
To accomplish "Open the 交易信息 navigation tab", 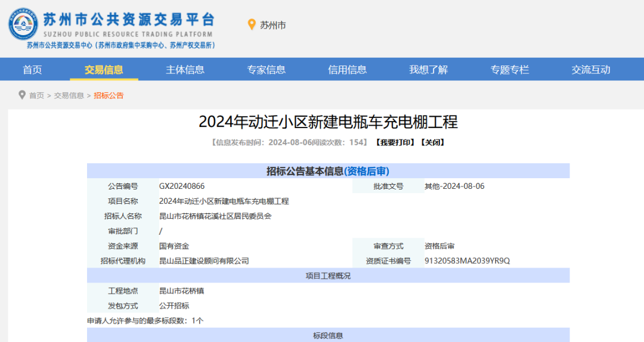I will [104, 70].
